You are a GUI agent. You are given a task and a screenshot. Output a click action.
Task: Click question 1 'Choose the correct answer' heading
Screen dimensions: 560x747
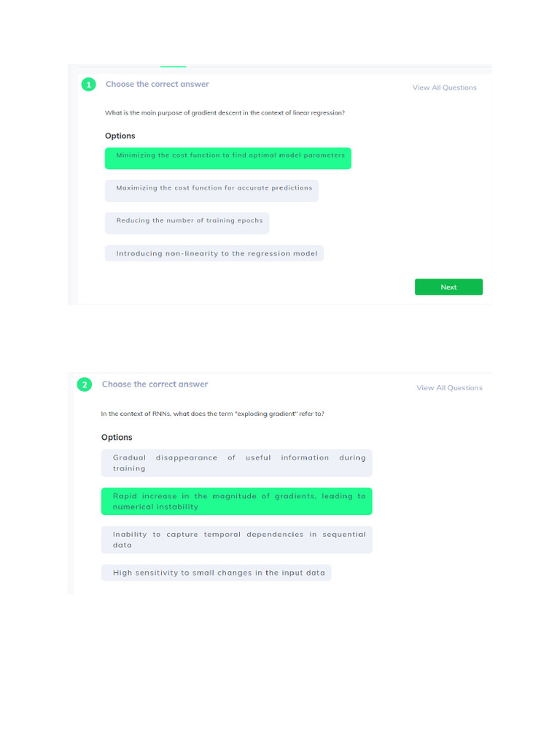click(x=157, y=84)
